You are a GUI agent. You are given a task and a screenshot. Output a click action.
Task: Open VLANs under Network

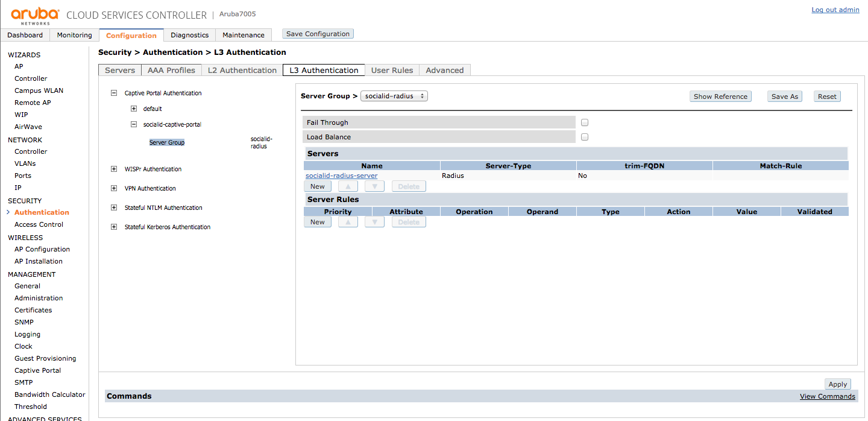coord(25,163)
